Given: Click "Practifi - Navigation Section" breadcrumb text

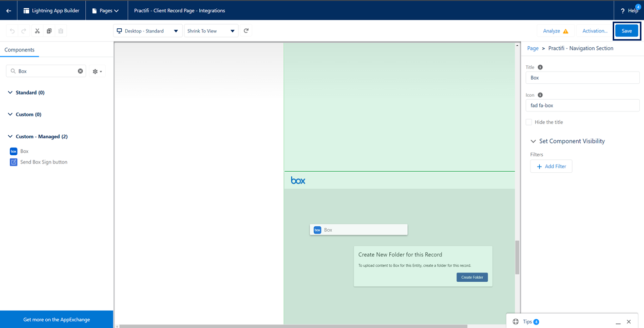Looking at the screenshot, I should click(581, 48).
